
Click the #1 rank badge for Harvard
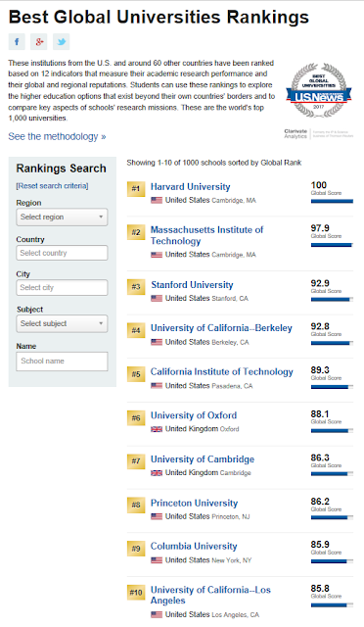(x=136, y=188)
